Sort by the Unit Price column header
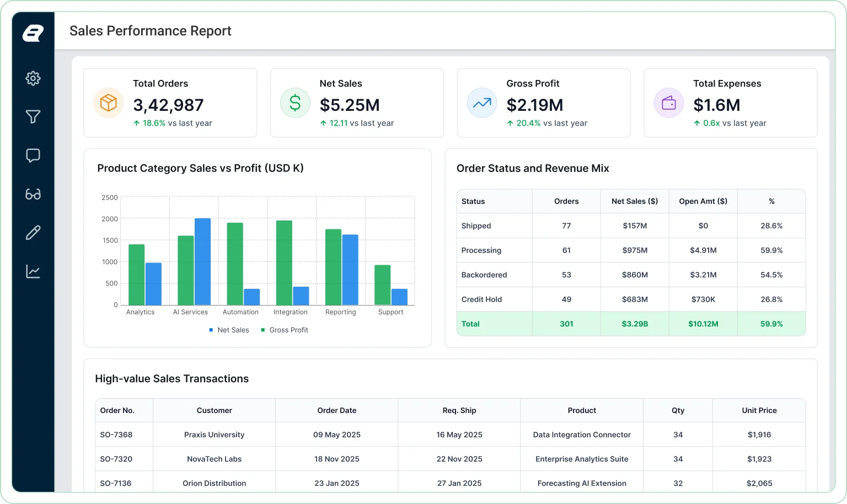 click(x=759, y=410)
